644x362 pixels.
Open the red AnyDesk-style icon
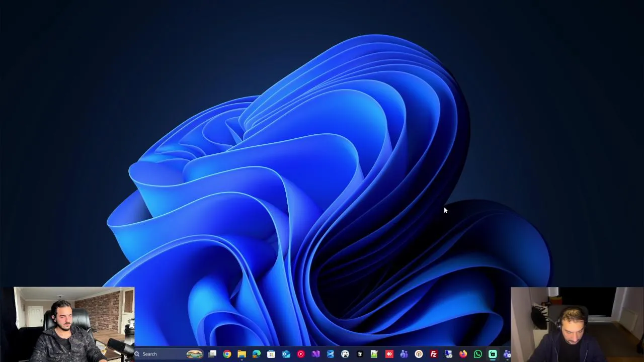(x=389, y=354)
